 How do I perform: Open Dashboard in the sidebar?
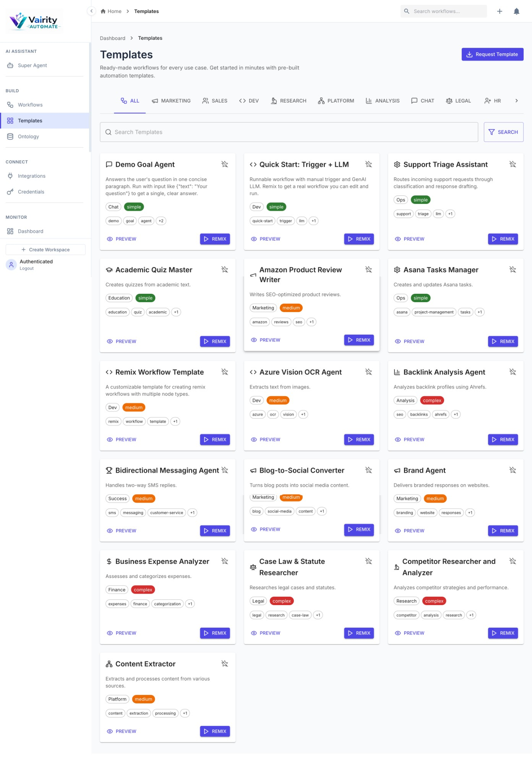(45, 231)
